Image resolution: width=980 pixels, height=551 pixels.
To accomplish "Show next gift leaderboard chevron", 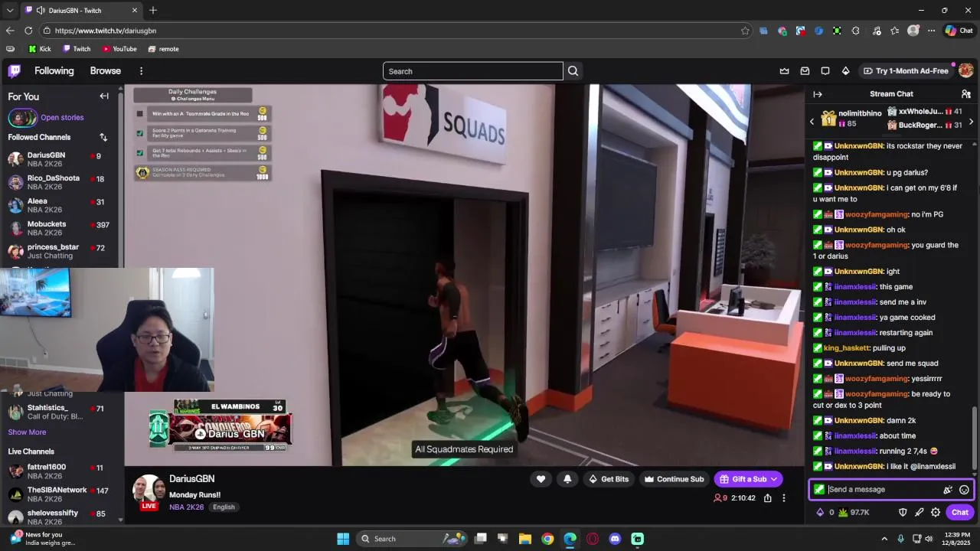I will (971, 122).
